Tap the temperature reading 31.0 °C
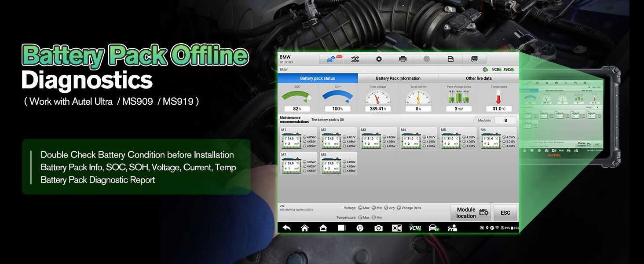This screenshot has width=644, height=264. tap(499, 109)
